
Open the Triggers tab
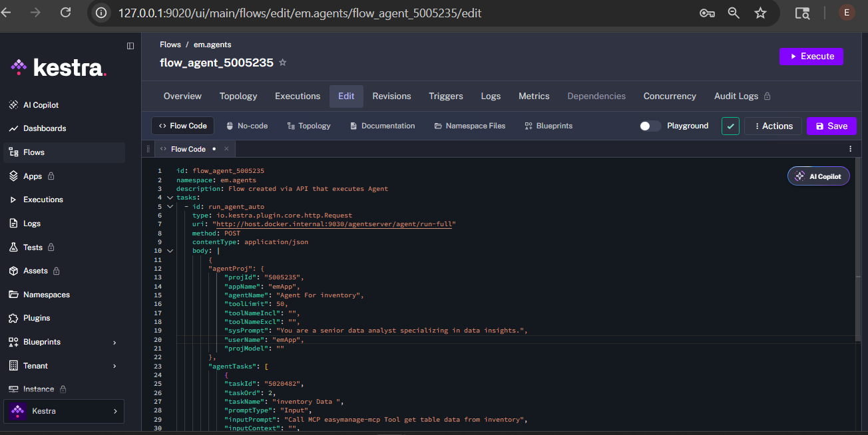click(446, 96)
